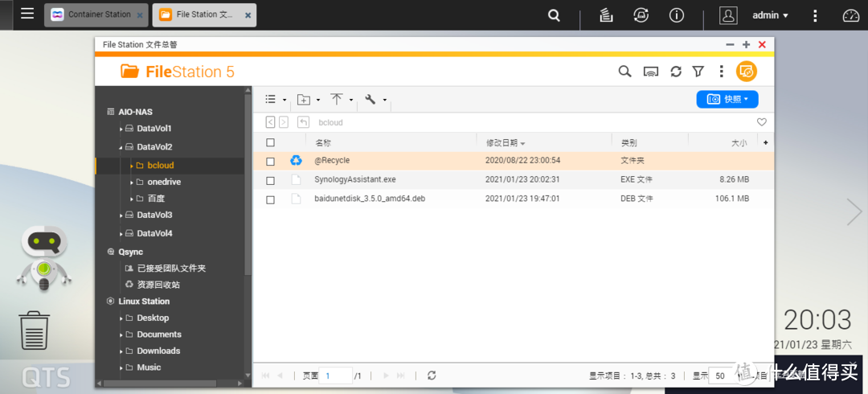Screen dimensions: 868x394
Task: Open the QTS desktop search magnifier
Action: tap(554, 15)
